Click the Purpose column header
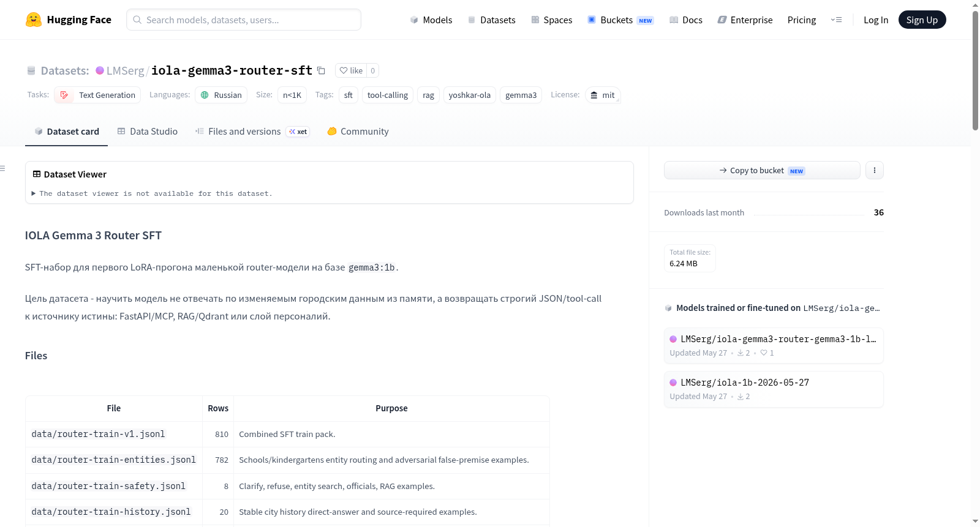The height and width of the screenshot is (527, 980). point(391,408)
